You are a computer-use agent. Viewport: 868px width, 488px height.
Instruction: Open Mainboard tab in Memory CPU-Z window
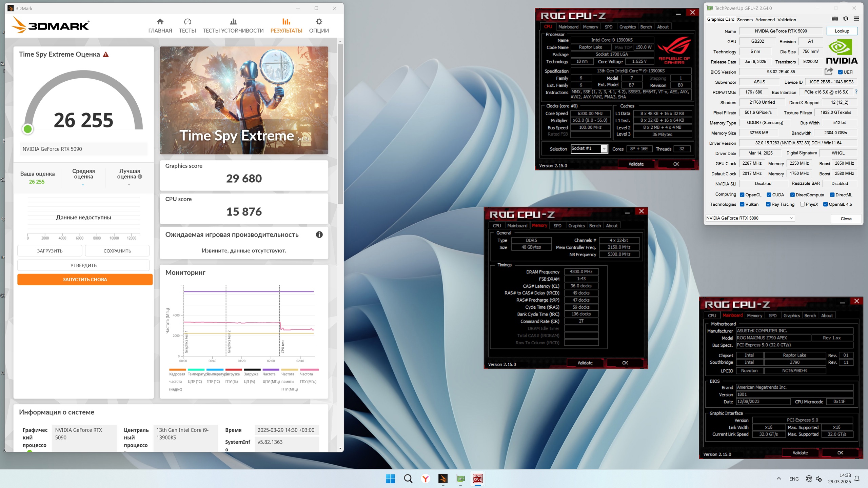coord(517,225)
